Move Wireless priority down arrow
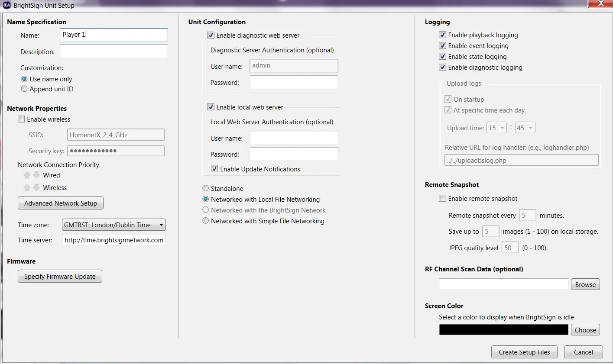Viewport: 613px width, 364px height. pyautogui.click(x=36, y=188)
